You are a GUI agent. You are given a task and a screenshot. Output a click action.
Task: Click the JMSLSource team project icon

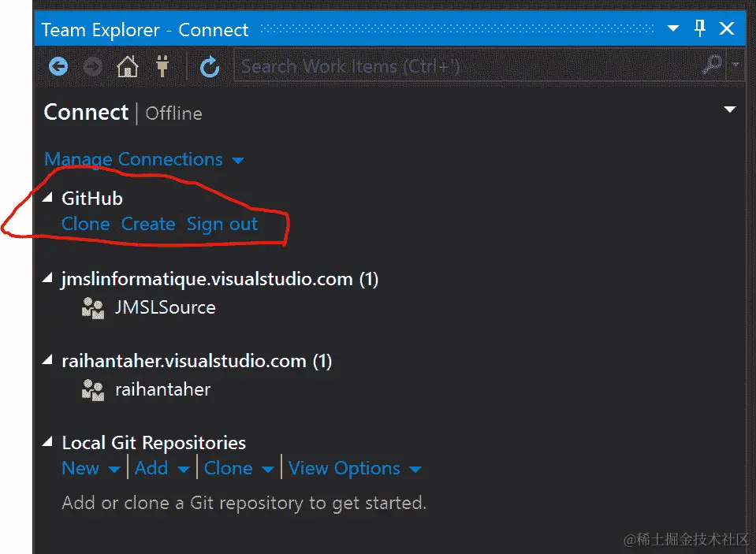click(93, 308)
